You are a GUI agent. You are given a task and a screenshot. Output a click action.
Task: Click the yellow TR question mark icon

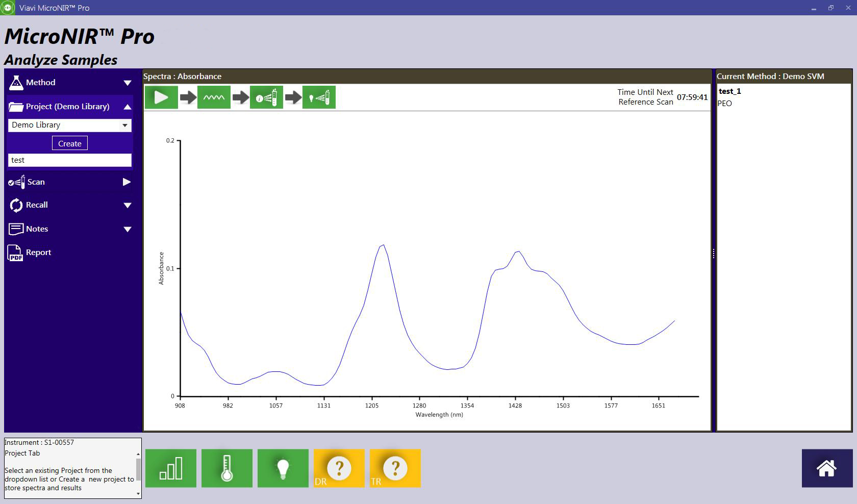[395, 468]
